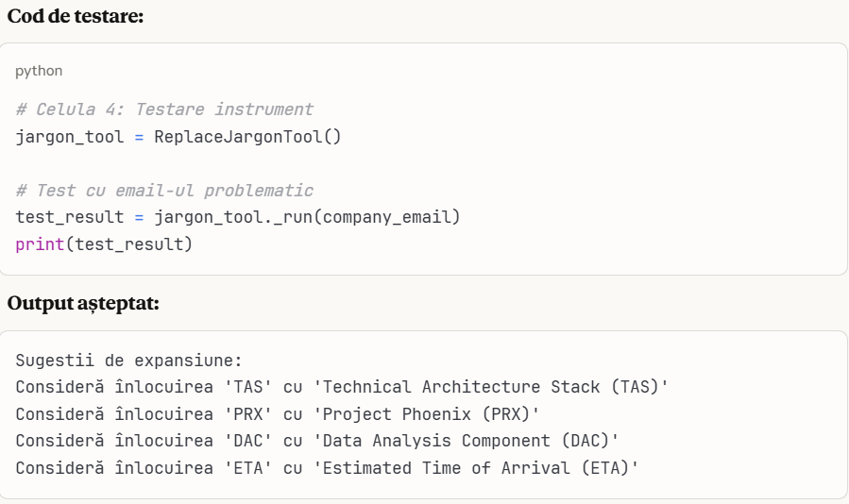Click 'Technical Architecture Stack (TAS)' text
Screen dimensions: 849x504
pos(490,387)
